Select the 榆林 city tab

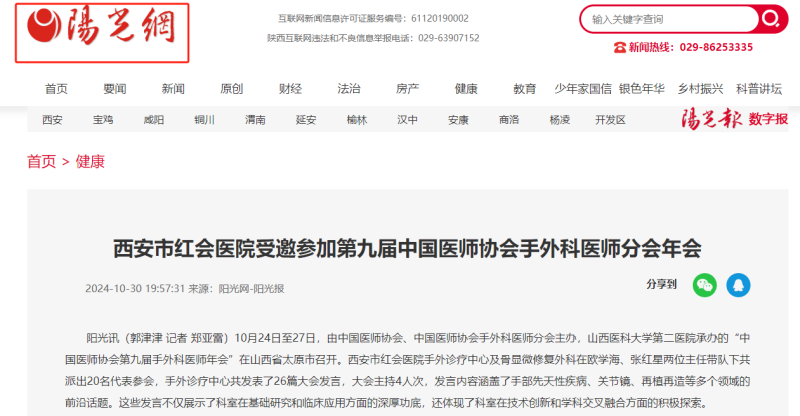[357, 120]
